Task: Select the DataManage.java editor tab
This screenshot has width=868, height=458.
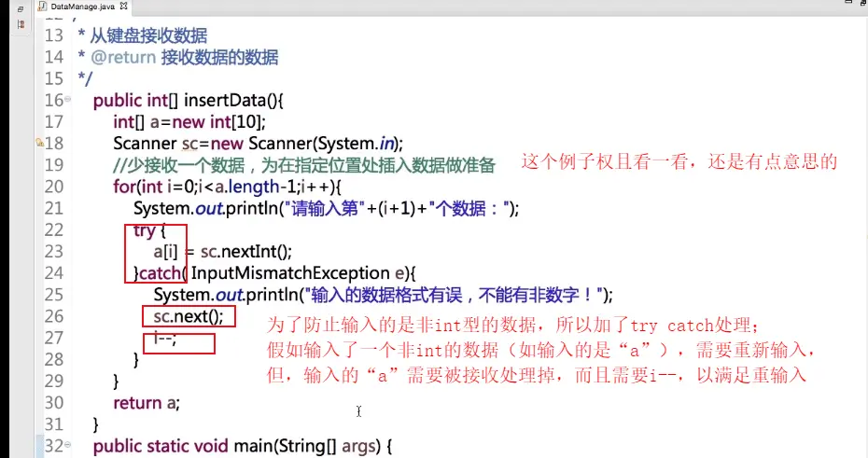Action: pyautogui.click(x=82, y=7)
